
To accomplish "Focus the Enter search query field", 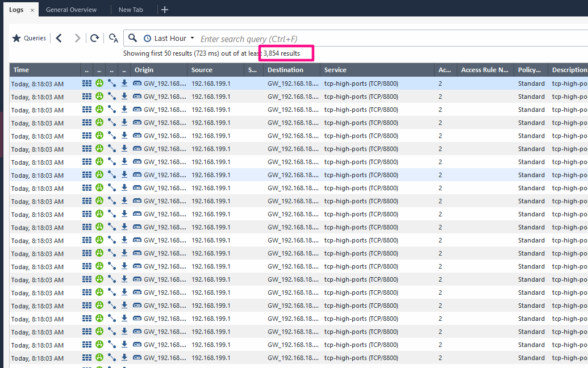I will (341, 39).
